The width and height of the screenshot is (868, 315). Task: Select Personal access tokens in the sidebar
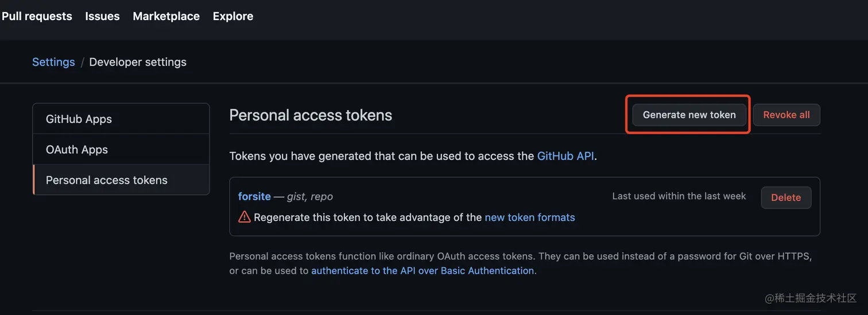tap(107, 180)
